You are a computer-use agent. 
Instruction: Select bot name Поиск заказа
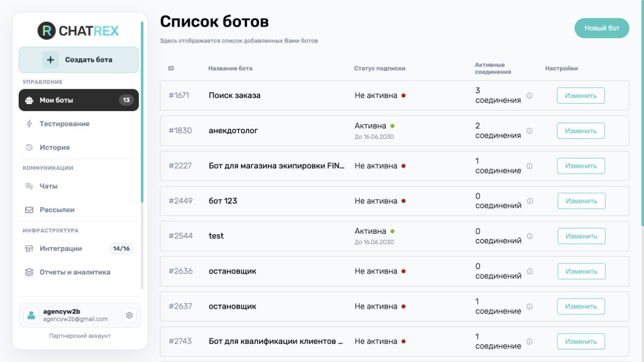click(x=234, y=95)
